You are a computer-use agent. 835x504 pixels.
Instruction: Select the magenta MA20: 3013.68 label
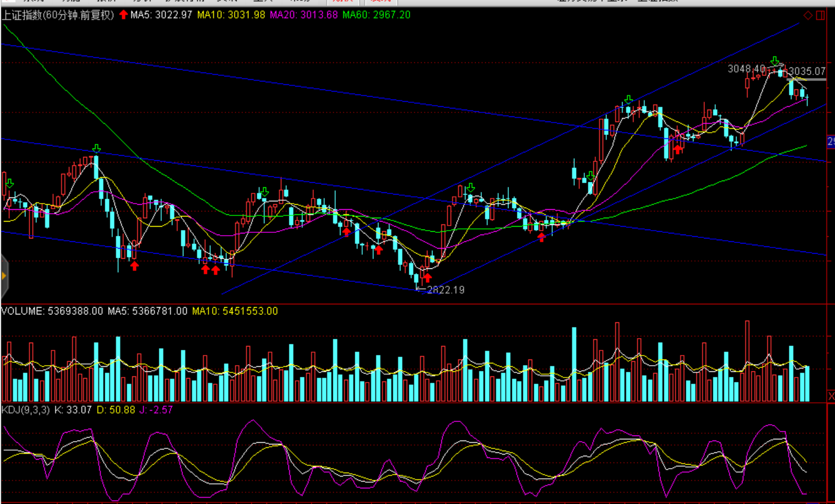coord(303,15)
